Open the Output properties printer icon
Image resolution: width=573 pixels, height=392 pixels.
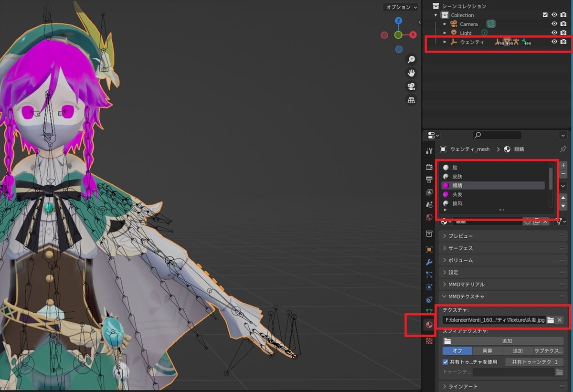429,180
